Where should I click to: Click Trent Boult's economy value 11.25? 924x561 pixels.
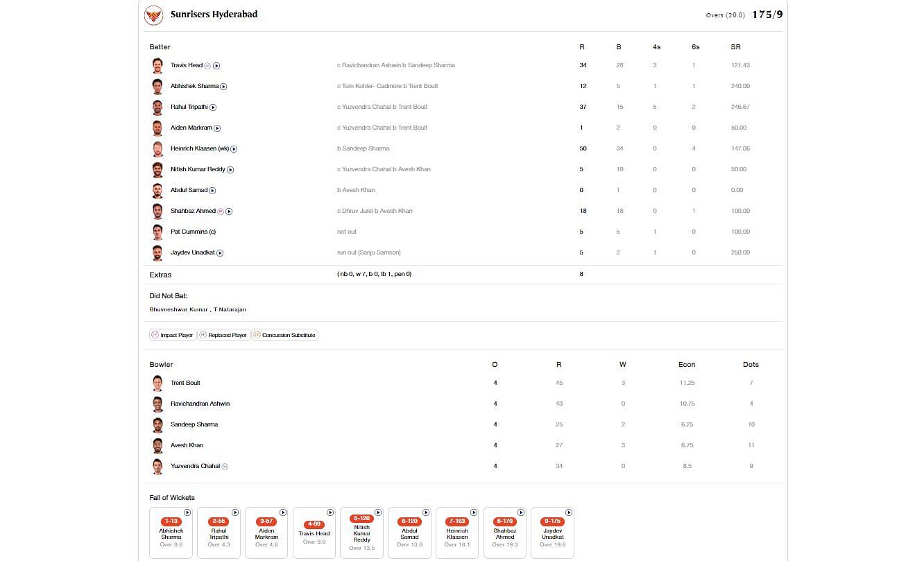(687, 383)
